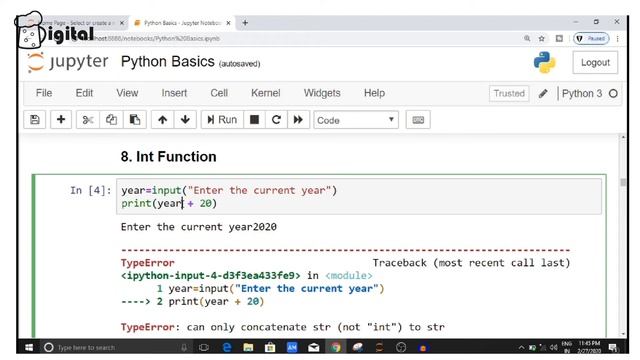Open the Help menu
This screenshot has width=640, height=360.
point(374,93)
